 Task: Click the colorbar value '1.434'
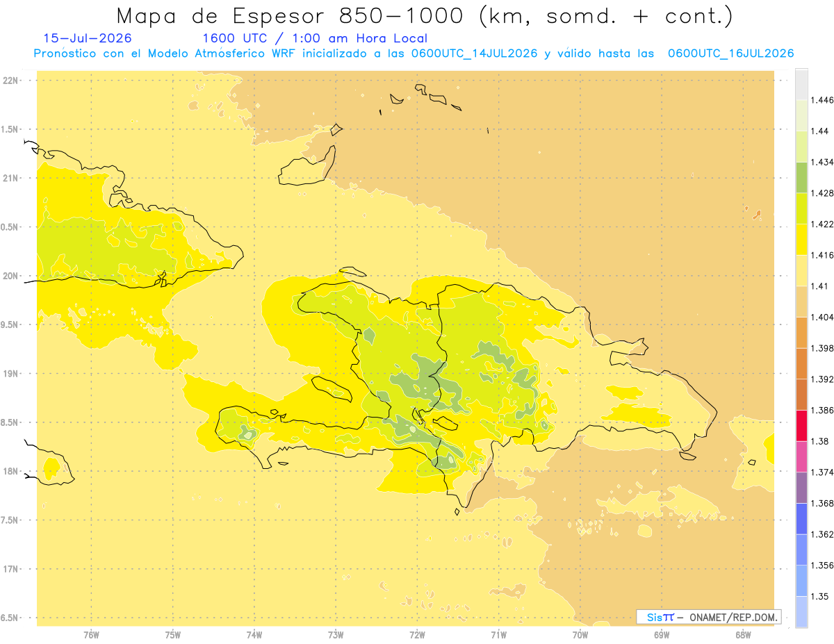point(822,162)
